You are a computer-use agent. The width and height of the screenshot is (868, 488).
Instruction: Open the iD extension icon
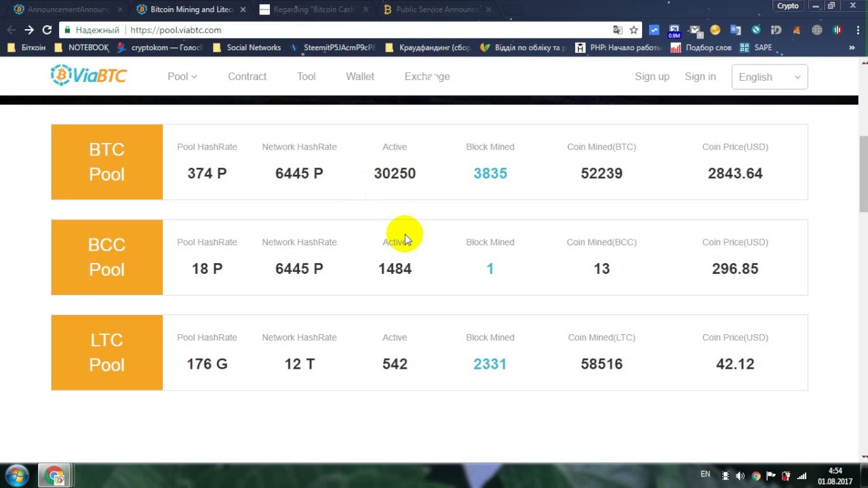click(x=776, y=30)
